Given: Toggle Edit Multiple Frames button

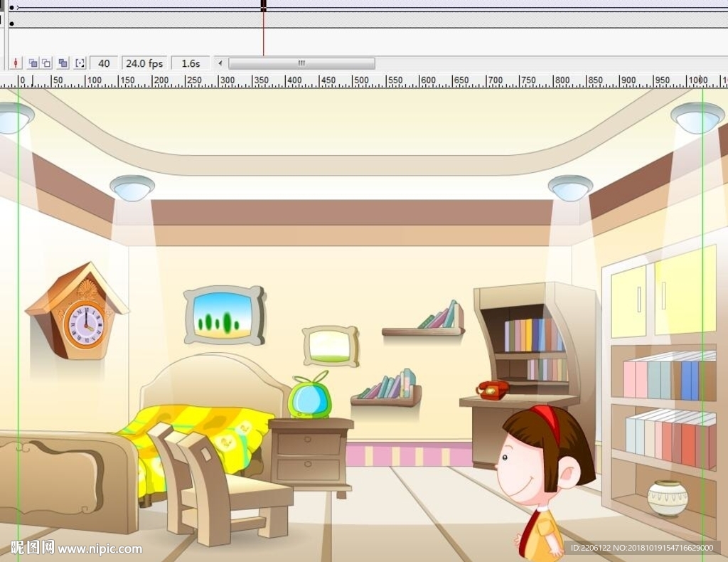Looking at the screenshot, I should tap(63, 63).
